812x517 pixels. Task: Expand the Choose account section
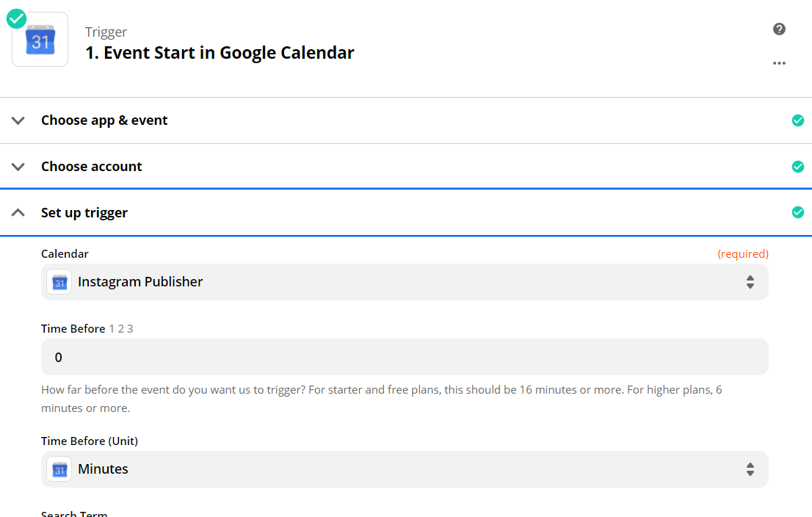pyautogui.click(x=18, y=167)
